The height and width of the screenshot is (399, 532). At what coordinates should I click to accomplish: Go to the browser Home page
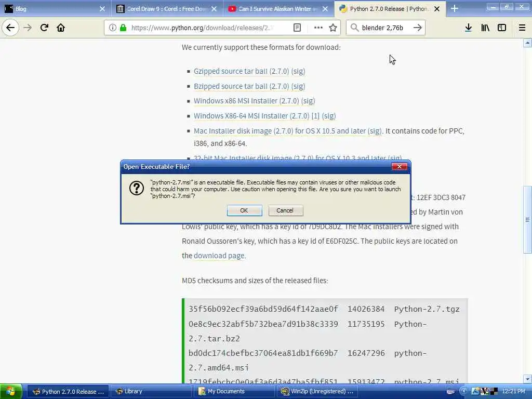[61, 28]
